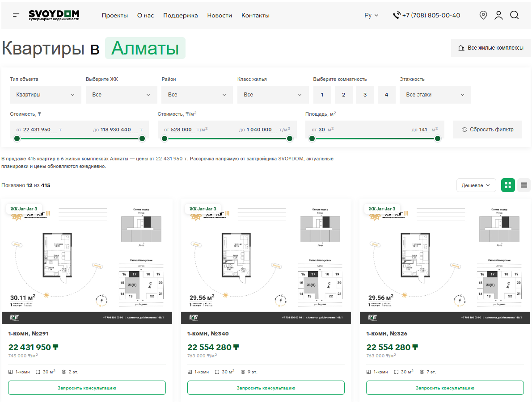Click the maximum area slider handle

(438, 138)
